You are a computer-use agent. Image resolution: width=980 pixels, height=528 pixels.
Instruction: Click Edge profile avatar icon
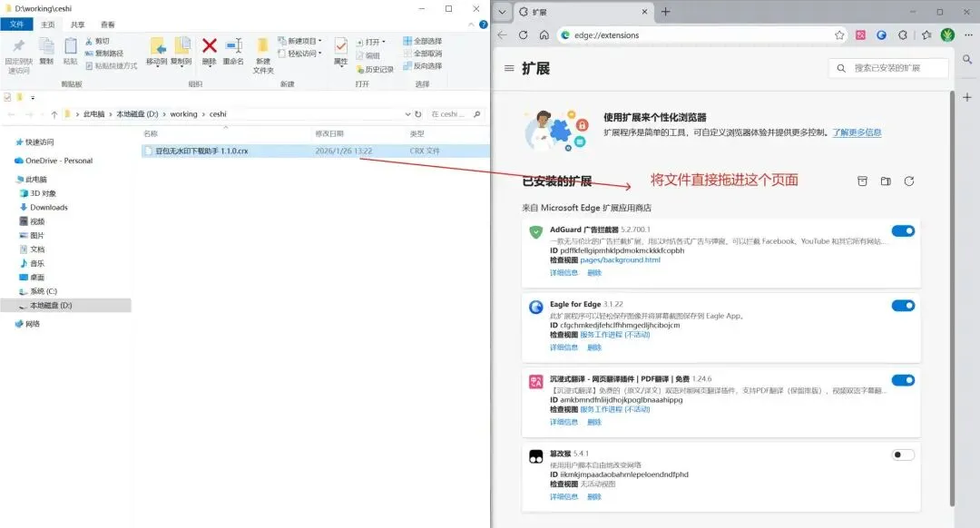(947, 35)
